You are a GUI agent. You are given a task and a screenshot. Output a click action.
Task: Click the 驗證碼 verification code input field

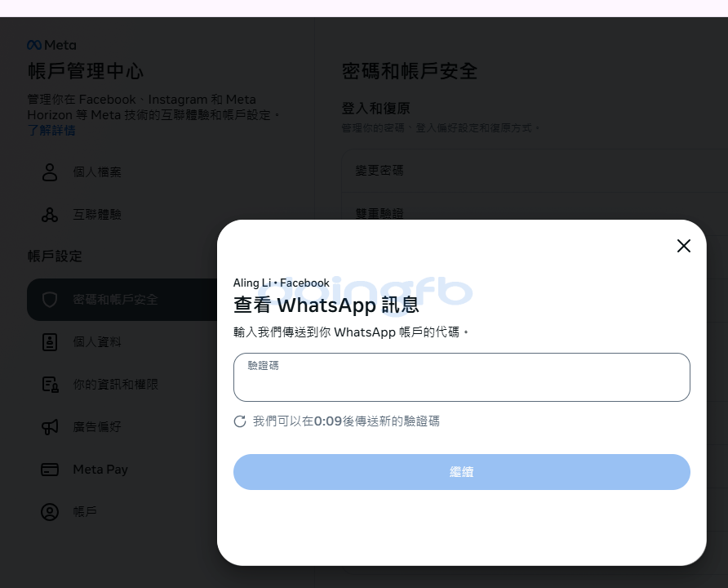(461, 377)
